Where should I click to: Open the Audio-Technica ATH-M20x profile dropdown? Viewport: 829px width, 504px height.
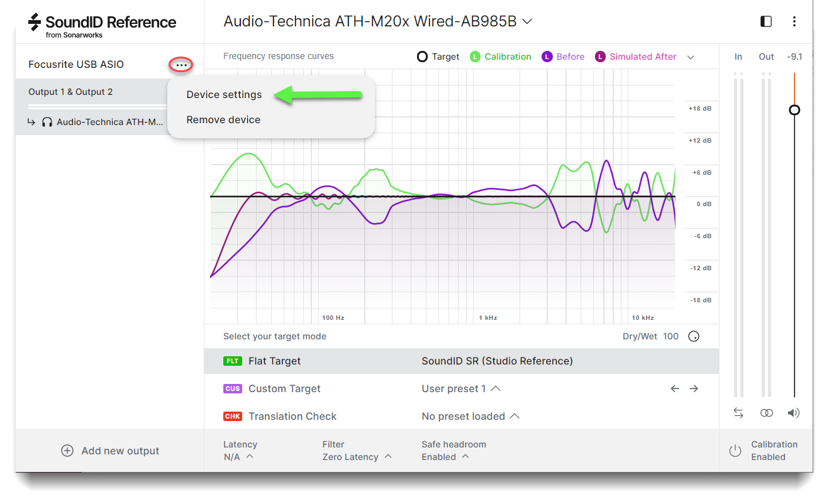(378, 21)
